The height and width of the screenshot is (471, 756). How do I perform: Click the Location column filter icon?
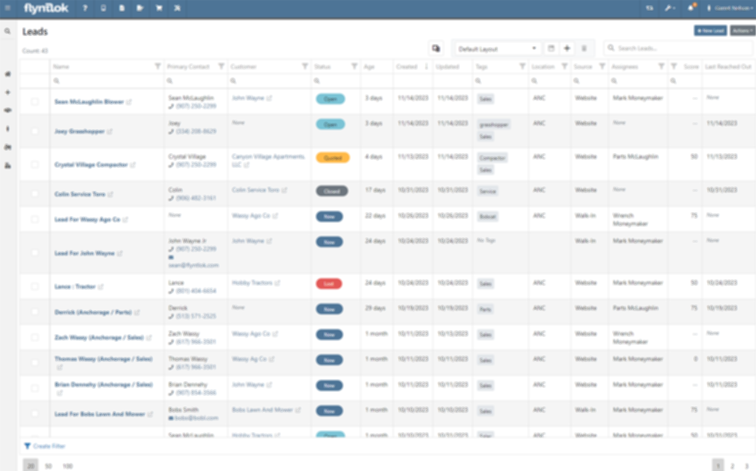(x=565, y=67)
